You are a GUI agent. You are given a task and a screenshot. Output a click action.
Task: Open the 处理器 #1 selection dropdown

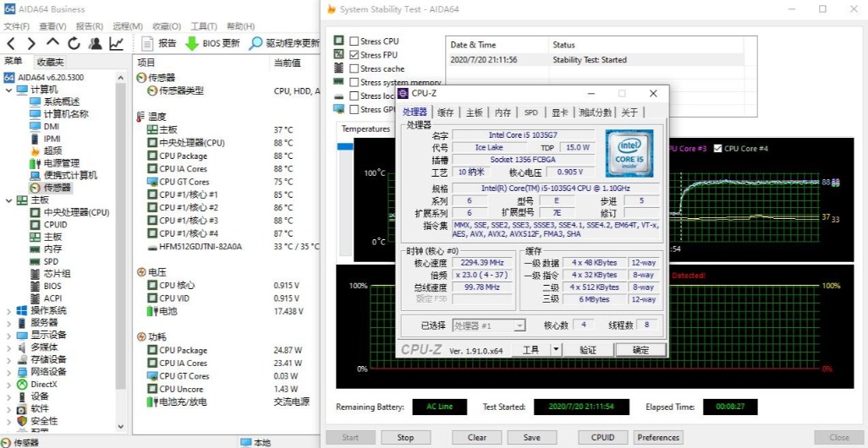pos(489,325)
